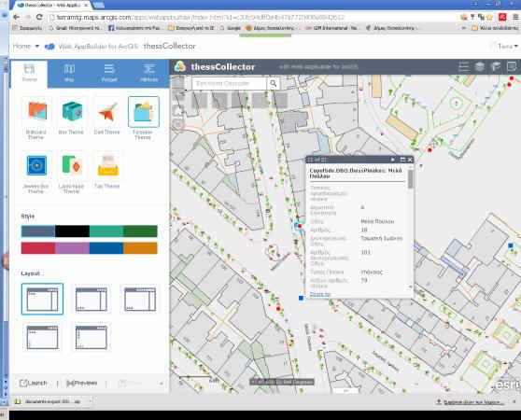Image resolution: width=521 pixels, height=420 pixels.
Task: Choose the first highlighted layout option
Action: [x=42, y=300]
